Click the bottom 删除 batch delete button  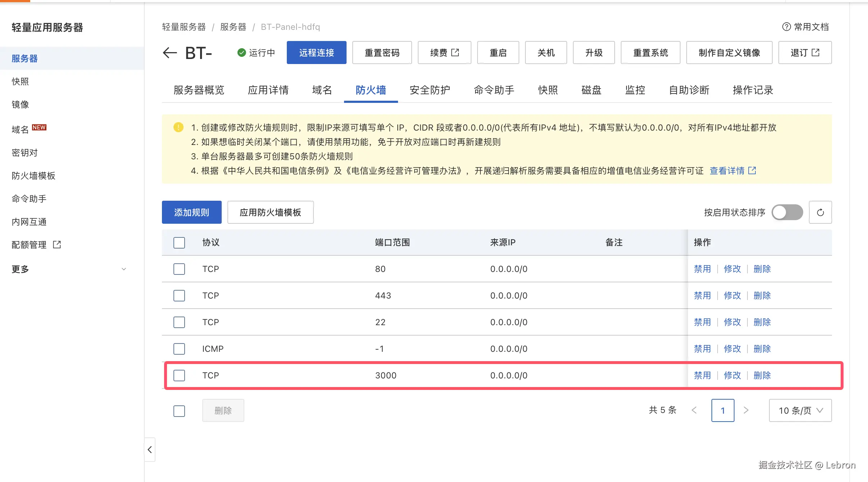tap(223, 410)
